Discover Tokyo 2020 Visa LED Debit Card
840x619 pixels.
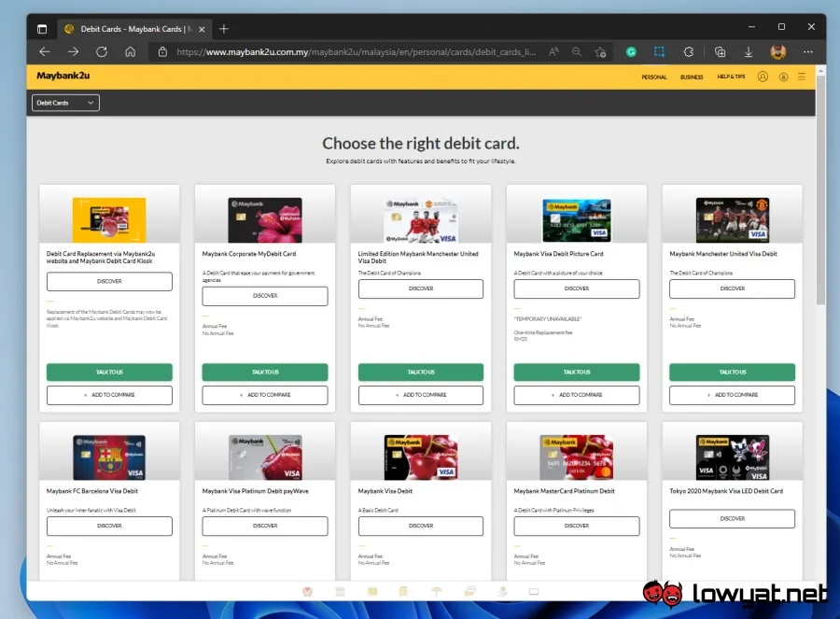point(732,519)
